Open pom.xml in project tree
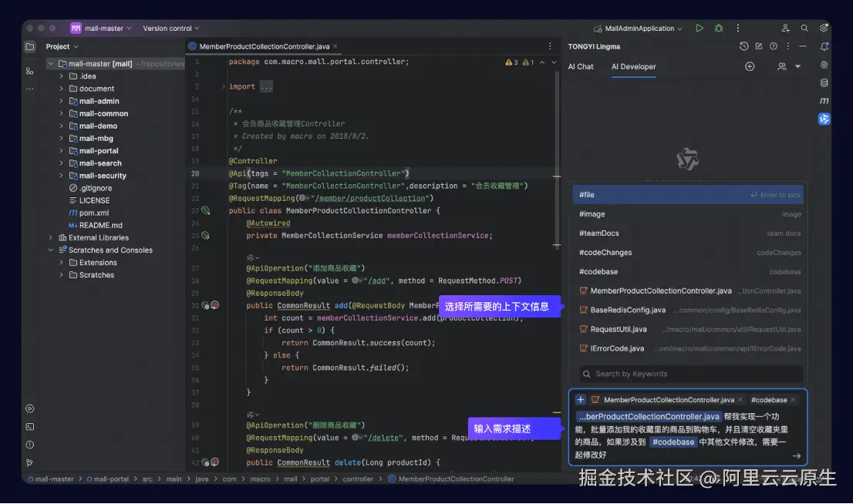Viewport: 853px width, 504px height. [93, 213]
